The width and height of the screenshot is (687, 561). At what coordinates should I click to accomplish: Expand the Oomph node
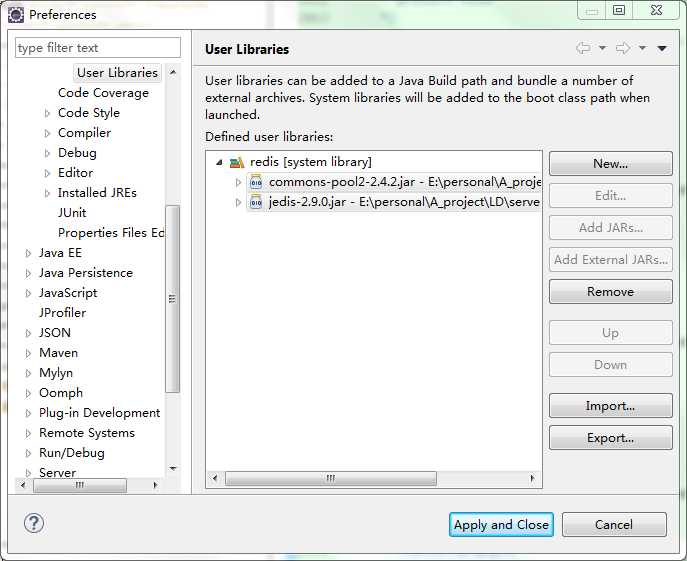(x=28, y=393)
